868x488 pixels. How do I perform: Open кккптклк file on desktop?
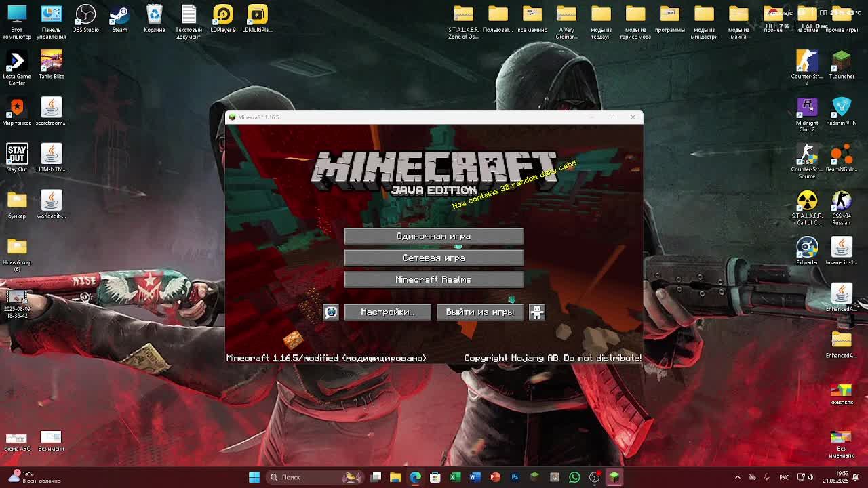tap(842, 394)
